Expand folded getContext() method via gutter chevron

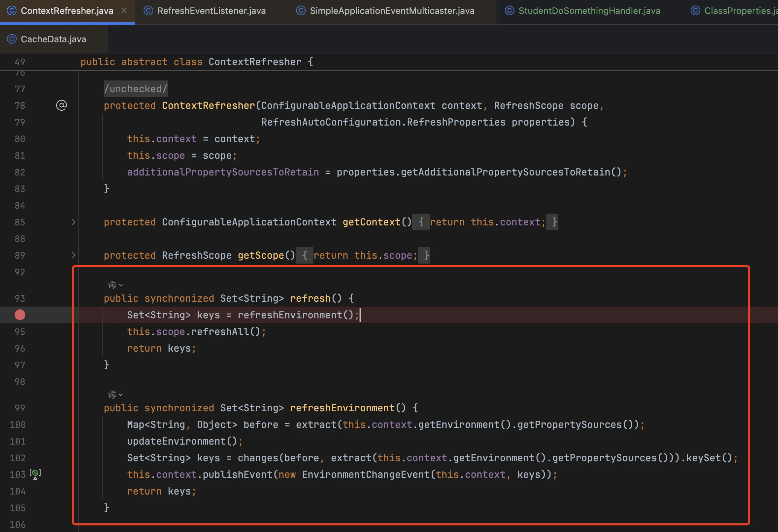click(74, 222)
